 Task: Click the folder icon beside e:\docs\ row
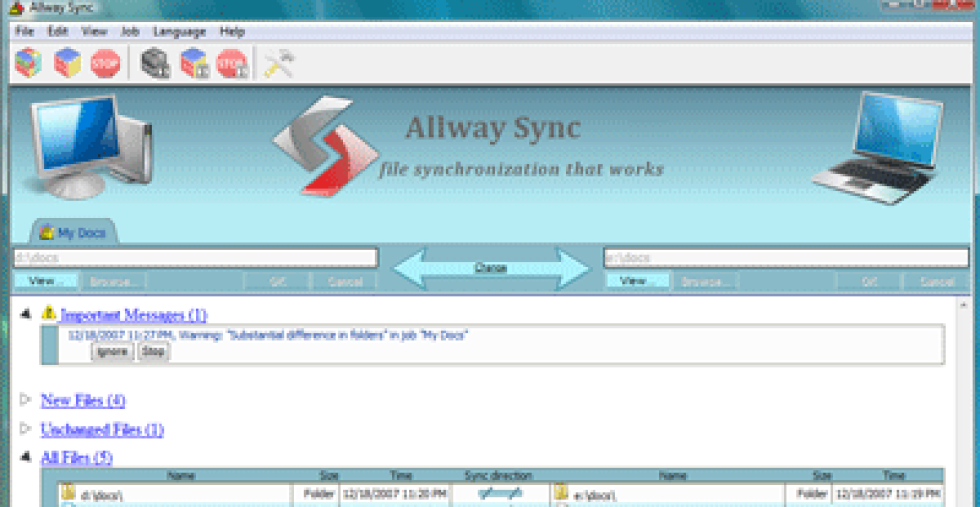point(561,493)
